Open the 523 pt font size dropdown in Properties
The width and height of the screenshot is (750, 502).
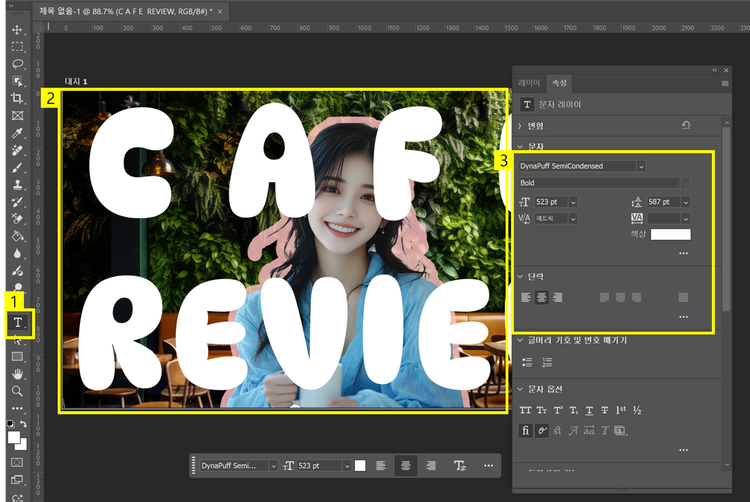click(572, 202)
